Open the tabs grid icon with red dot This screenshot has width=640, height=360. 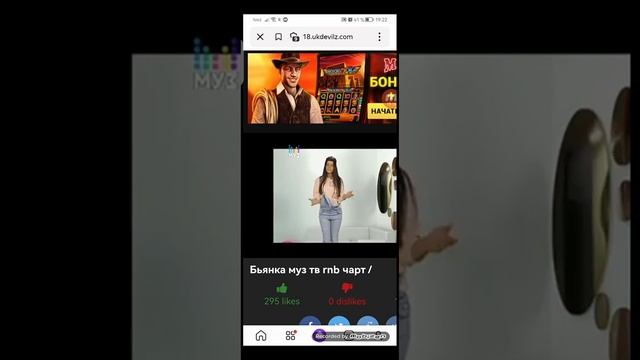pos(291,336)
